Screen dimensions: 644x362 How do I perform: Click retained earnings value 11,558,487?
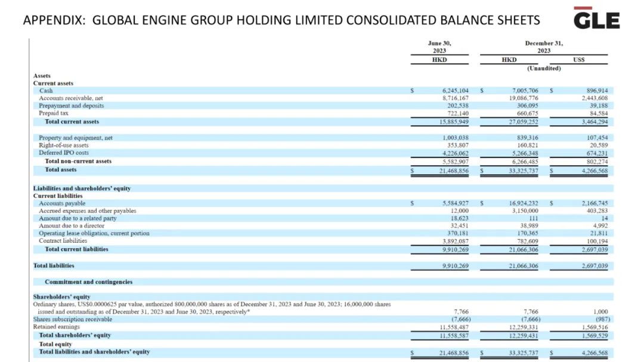454,327
